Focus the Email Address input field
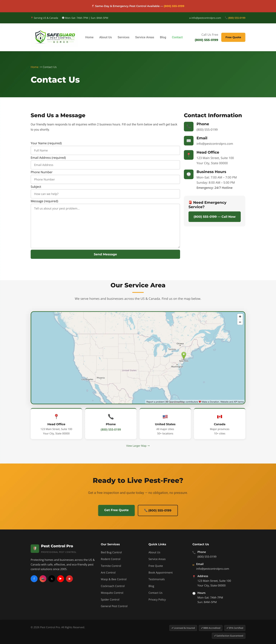276x644 pixels. [105, 165]
